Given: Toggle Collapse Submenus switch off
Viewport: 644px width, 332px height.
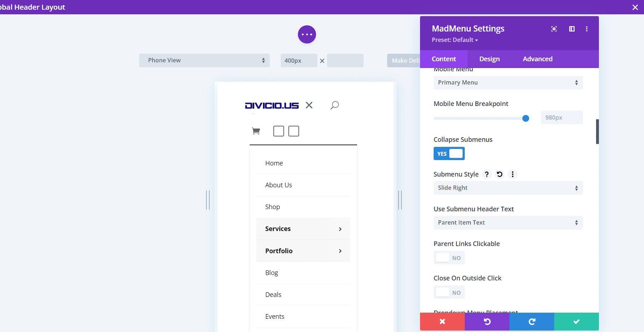Looking at the screenshot, I should [449, 154].
